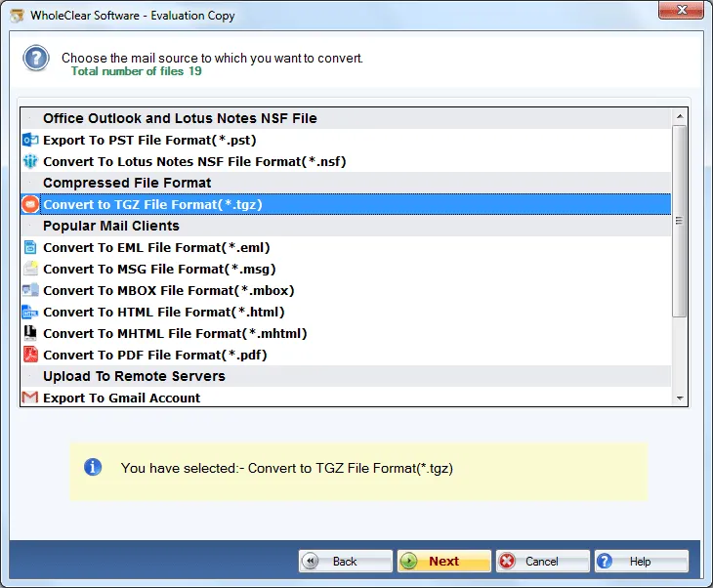Choose Convert To EML File Format
This screenshot has width=713, height=588.
coord(346,247)
